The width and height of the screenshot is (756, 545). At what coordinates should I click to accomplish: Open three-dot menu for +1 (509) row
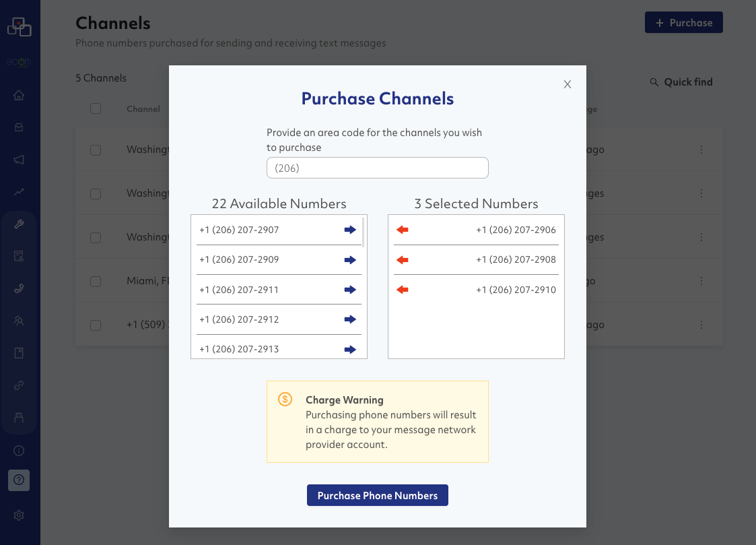click(701, 325)
